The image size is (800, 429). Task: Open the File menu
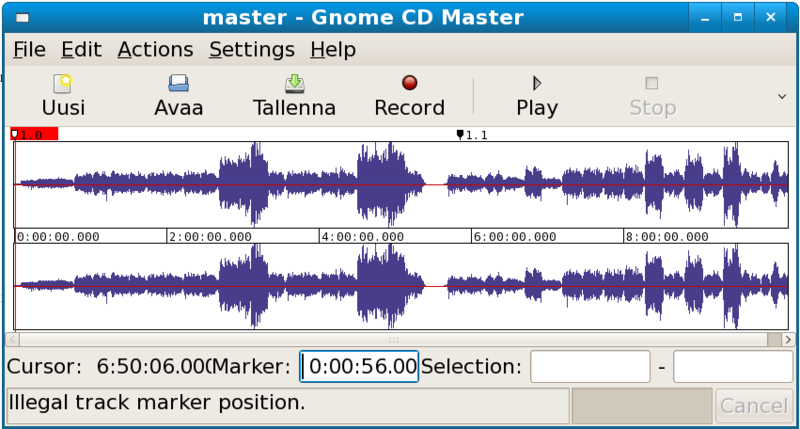tap(29, 50)
